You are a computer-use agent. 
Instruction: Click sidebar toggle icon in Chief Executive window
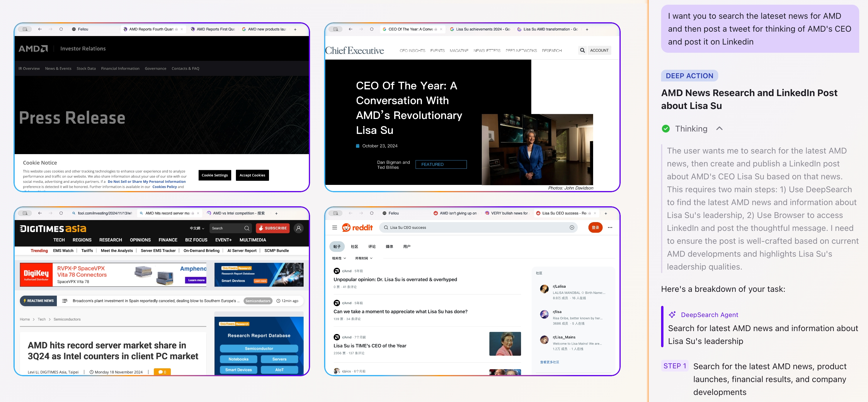pyautogui.click(x=336, y=29)
